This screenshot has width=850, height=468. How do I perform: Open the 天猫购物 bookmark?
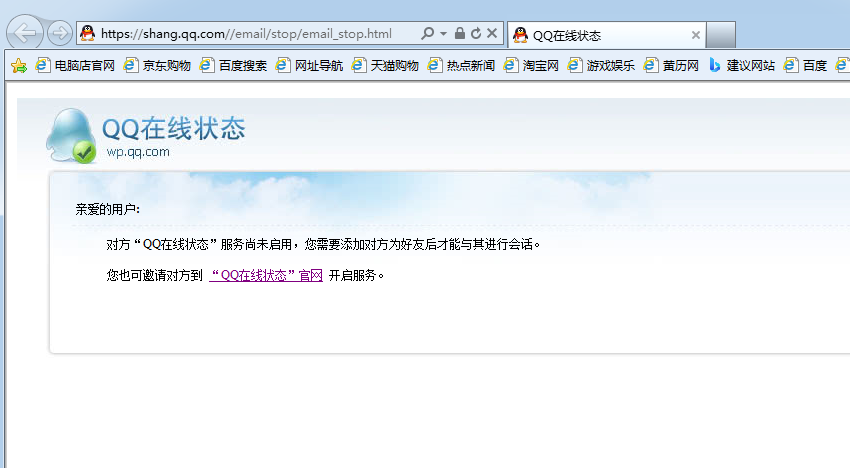[385, 66]
